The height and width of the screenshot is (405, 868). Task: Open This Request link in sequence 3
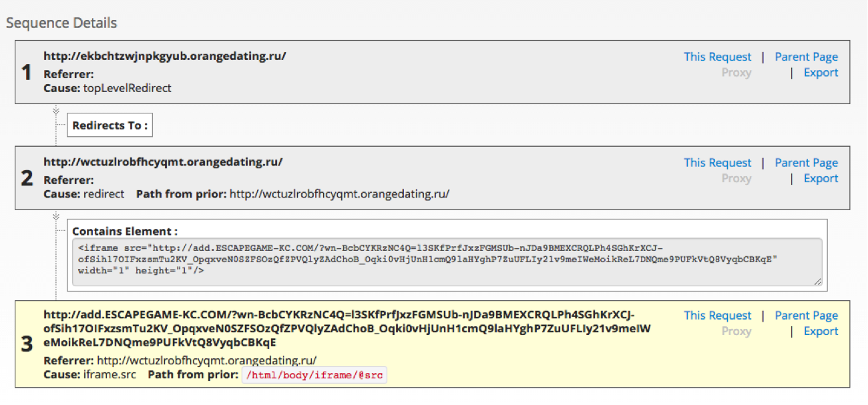pyautogui.click(x=717, y=316)
